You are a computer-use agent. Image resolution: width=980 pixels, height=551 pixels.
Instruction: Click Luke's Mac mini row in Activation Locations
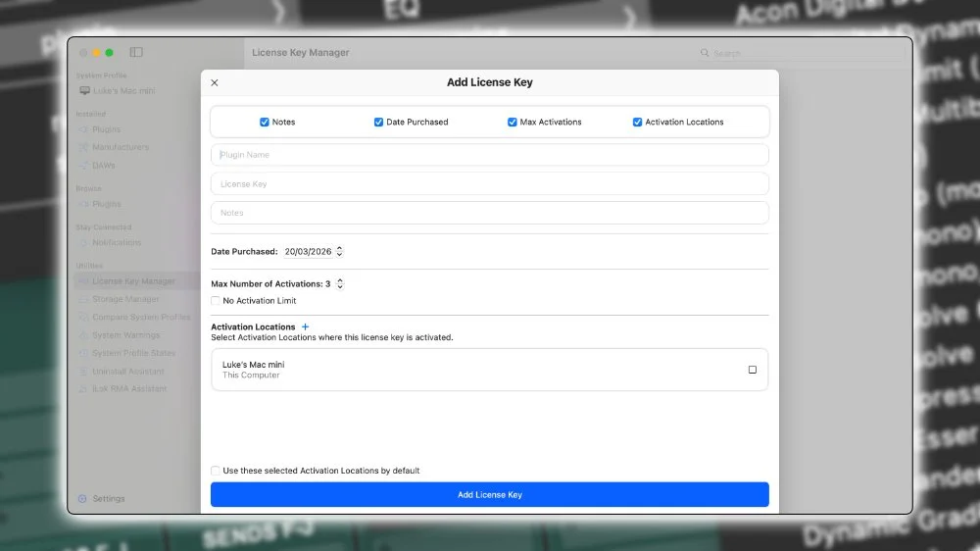click(x=489, y=370)
